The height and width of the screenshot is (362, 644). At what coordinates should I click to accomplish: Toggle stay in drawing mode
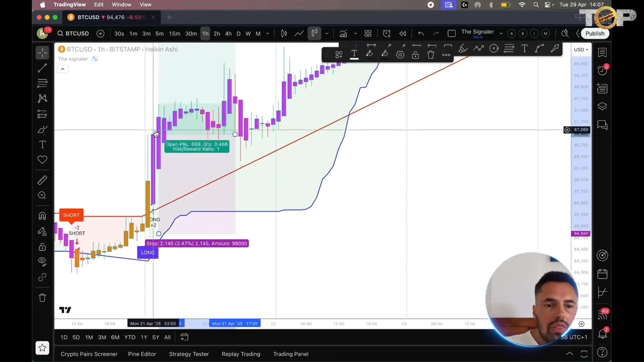point(42,232)
